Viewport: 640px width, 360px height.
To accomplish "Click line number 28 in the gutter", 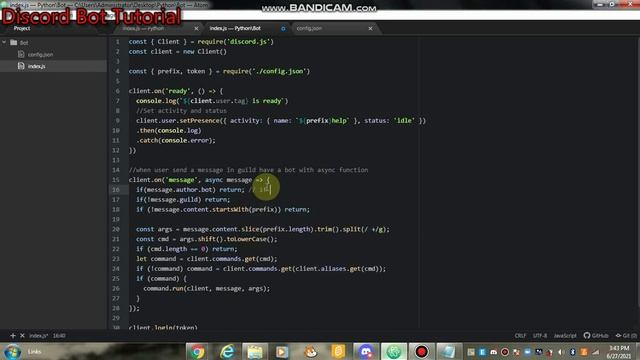I will [116, 308].
